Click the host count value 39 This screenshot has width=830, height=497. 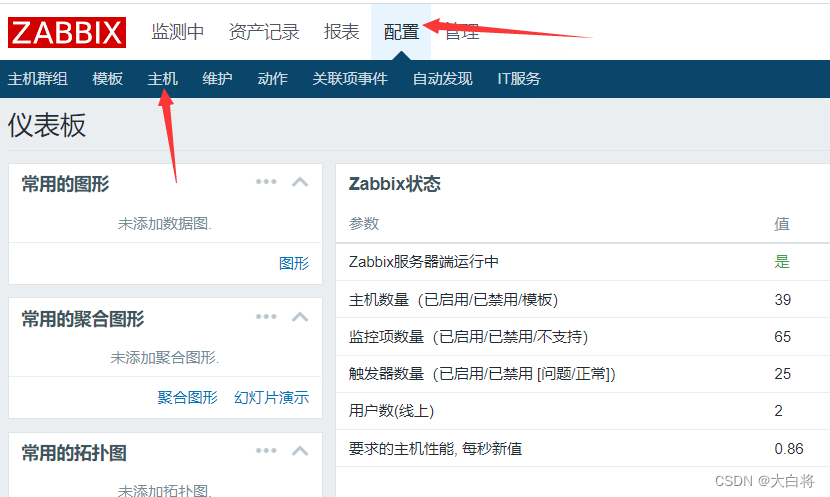pos(782,300)
